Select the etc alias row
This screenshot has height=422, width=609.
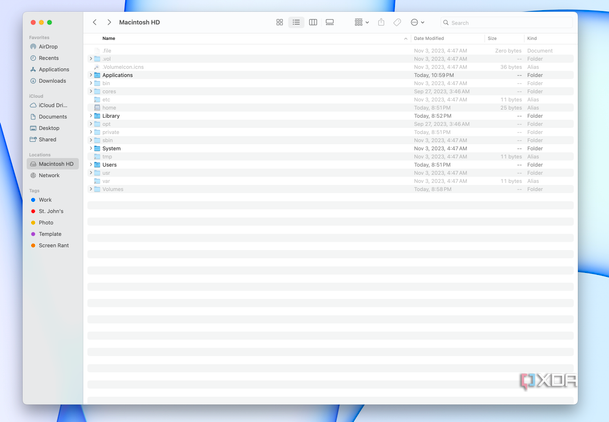point(331,99)
